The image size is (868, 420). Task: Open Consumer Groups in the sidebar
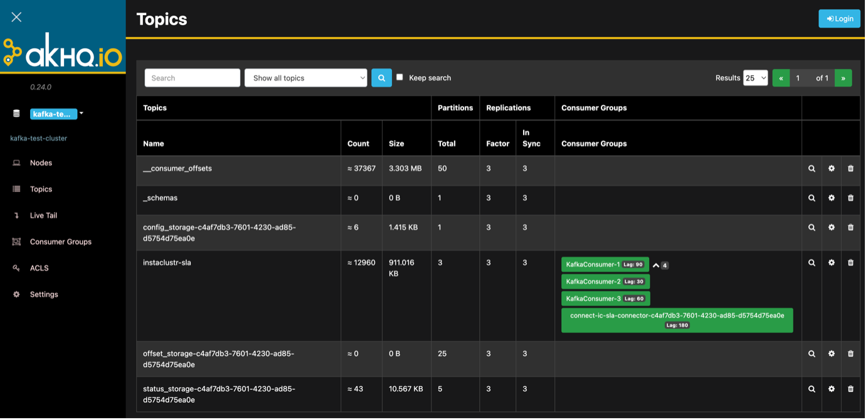pyautogui.click(x=61, y=242)
